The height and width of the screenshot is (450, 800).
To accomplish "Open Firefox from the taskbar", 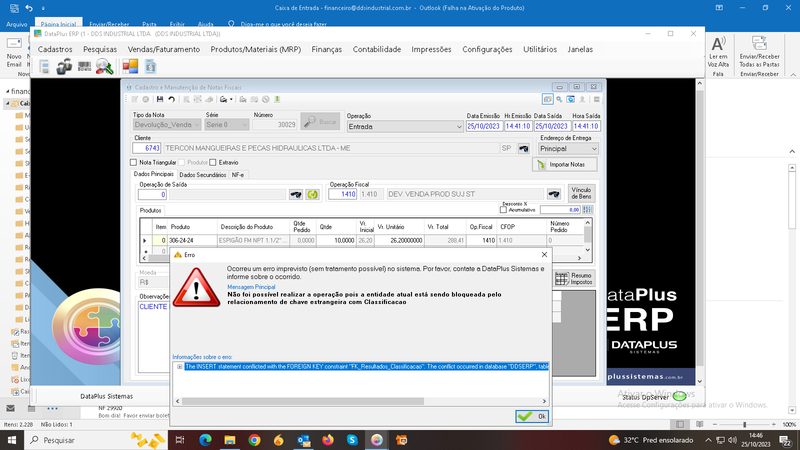I will click(328, 440).
